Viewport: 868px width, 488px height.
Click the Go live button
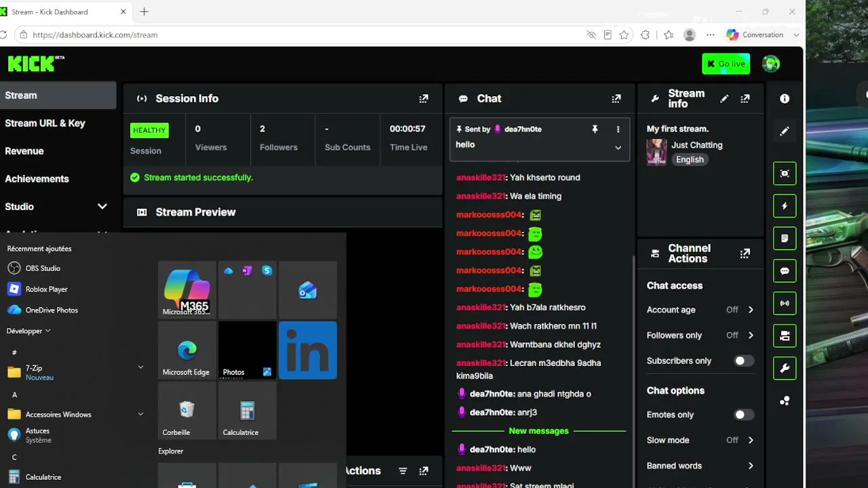click(726, 64)
